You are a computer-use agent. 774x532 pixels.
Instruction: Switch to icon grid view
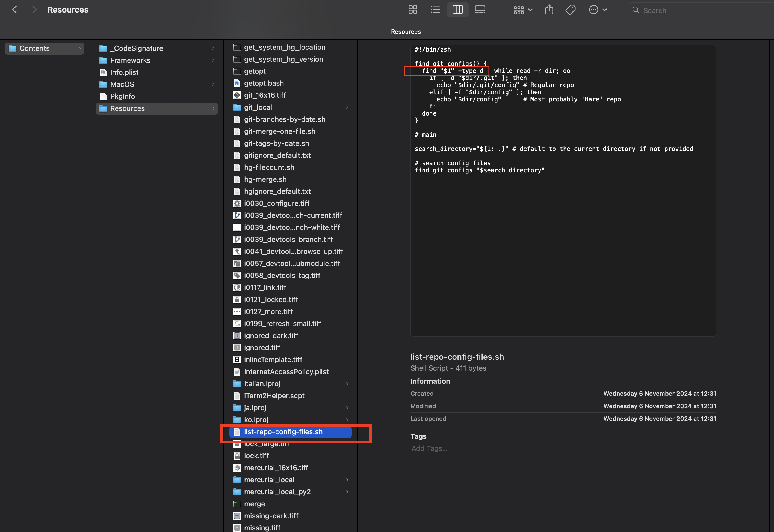[413, 10]
